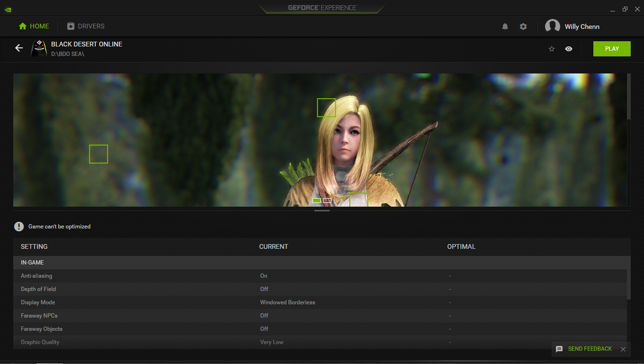Switch to the DRIVERS tab
This screenshot has height=364, width=644.
point(85,26)
